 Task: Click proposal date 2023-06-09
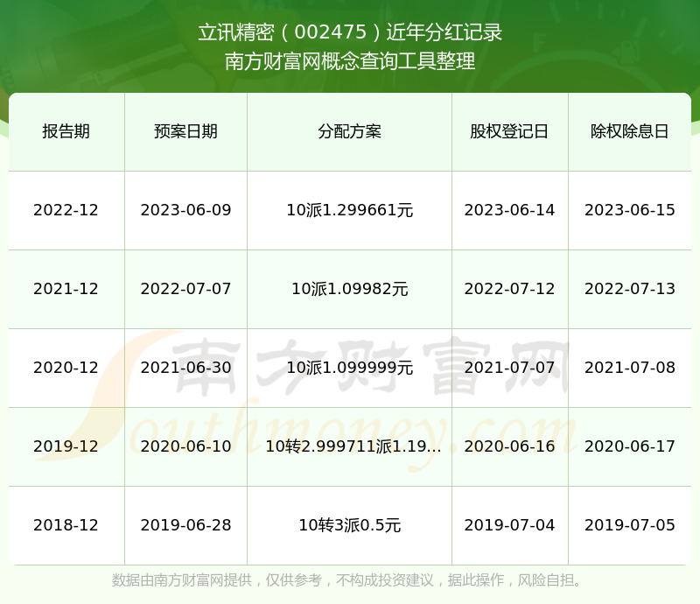pos(185,210)
